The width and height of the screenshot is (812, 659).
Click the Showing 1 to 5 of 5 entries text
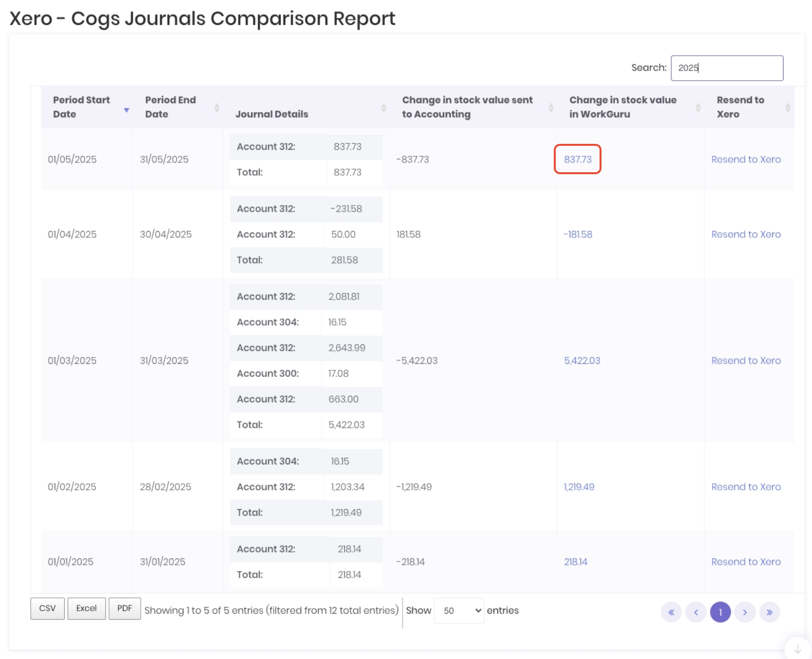(272, 611)
